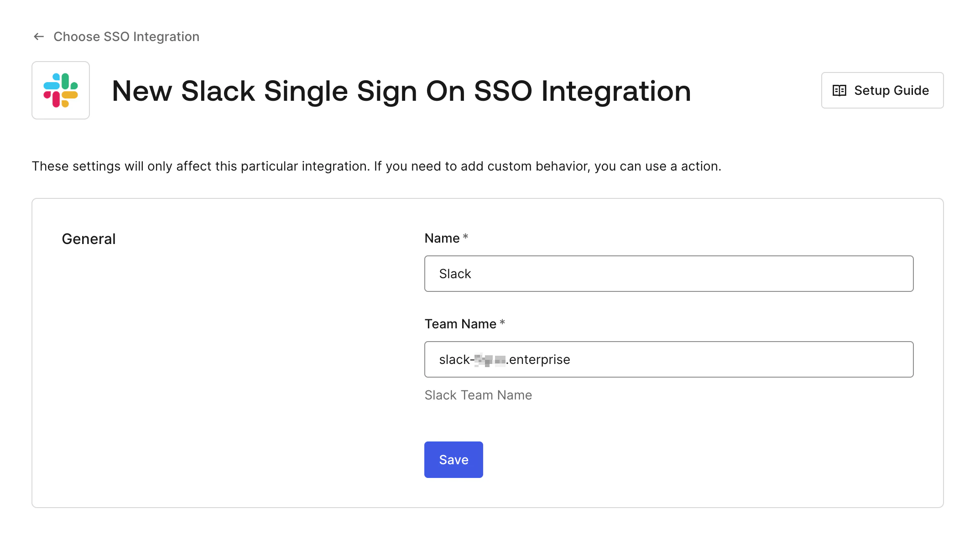The width and height of the screenshot is (980, 550).
Task: Select the text Slack in the Name box
Action: (455, 273)
